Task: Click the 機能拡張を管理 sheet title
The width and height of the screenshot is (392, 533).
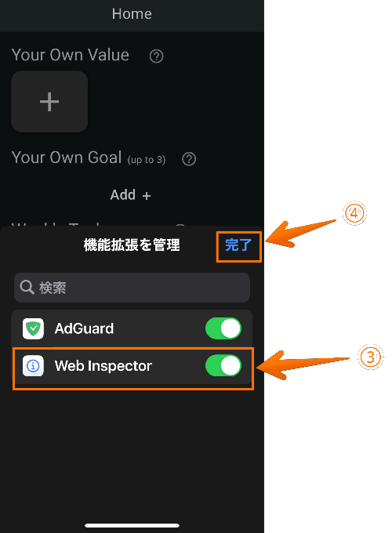Action: click(132, 245)
